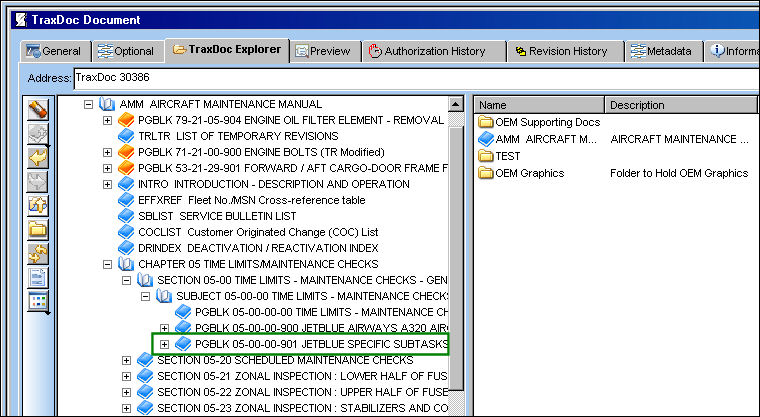Select the TraxDoc Explorer tab
This screenshot has height=417, width=760.
click(x=227, y=50)
